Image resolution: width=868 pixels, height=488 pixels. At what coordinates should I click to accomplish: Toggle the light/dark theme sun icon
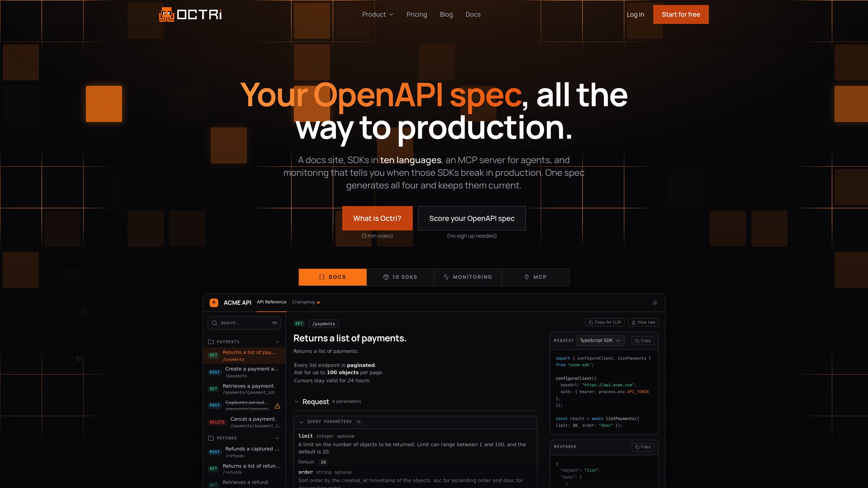(655, 303)
